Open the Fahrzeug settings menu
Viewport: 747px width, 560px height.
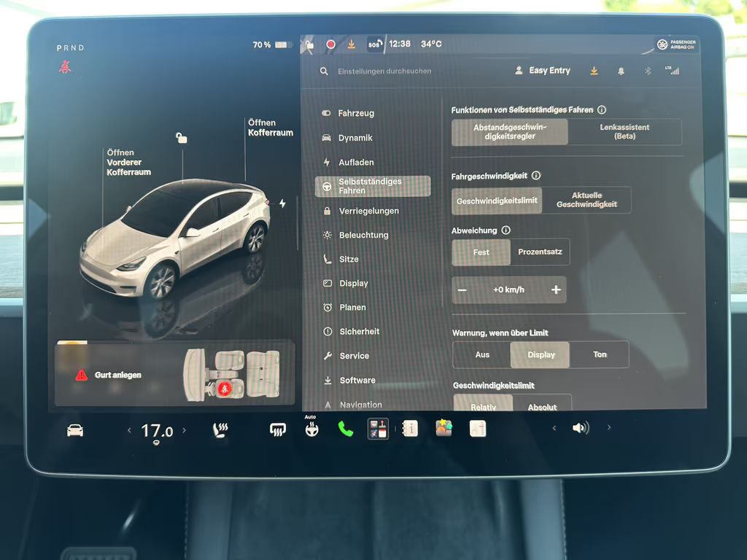373,113
